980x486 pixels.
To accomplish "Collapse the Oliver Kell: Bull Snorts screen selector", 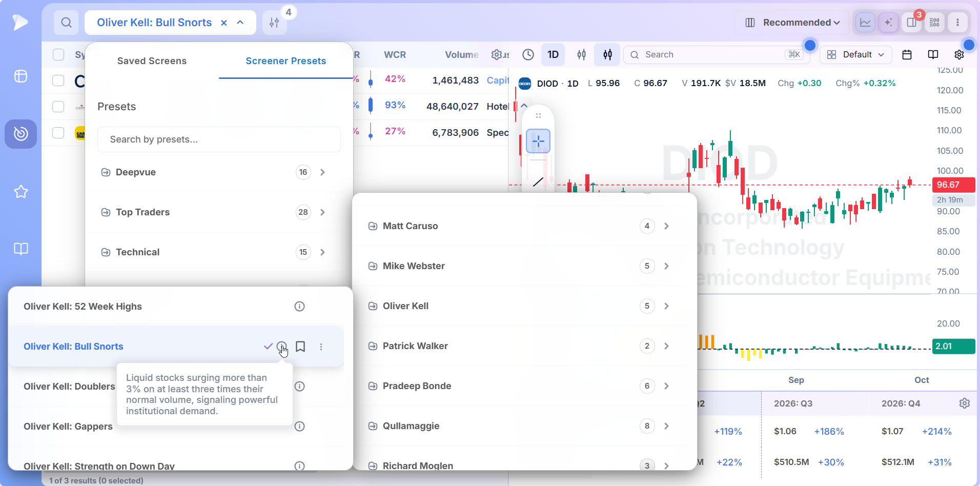I will click(x=240, y=23).
